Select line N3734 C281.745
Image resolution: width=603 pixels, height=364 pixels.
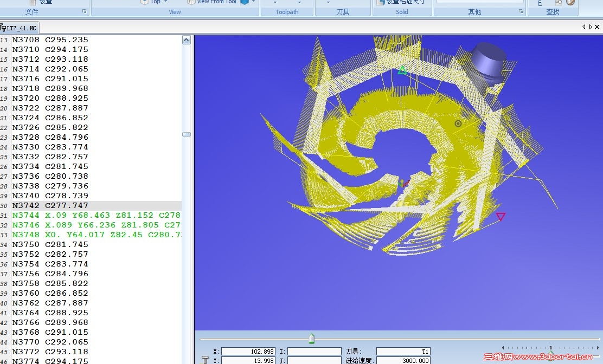(x=50, y=167)
